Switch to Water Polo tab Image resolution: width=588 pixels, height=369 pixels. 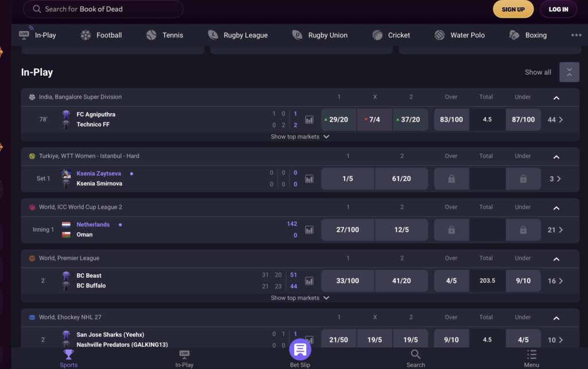tap(460, 35)
